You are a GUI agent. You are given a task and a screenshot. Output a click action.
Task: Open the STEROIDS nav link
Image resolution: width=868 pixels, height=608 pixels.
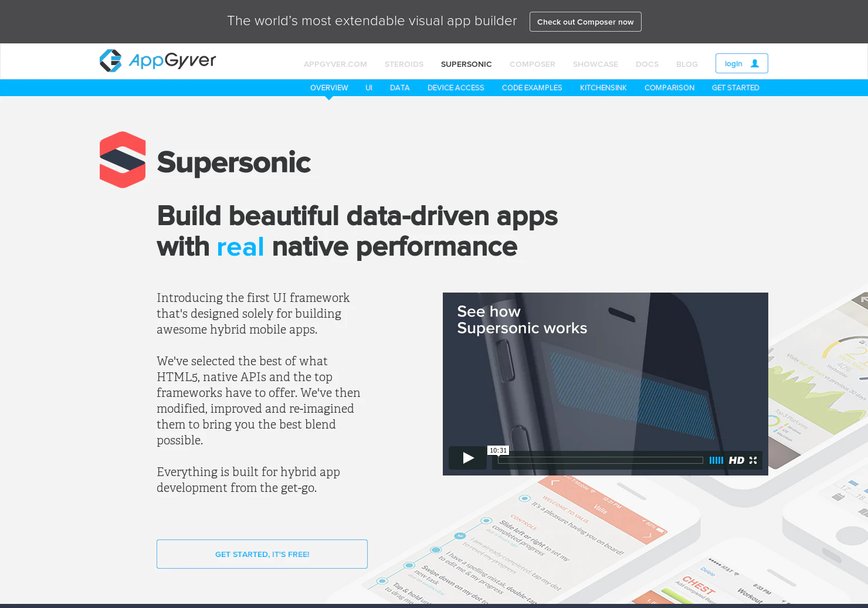click(x=404, y=64)
